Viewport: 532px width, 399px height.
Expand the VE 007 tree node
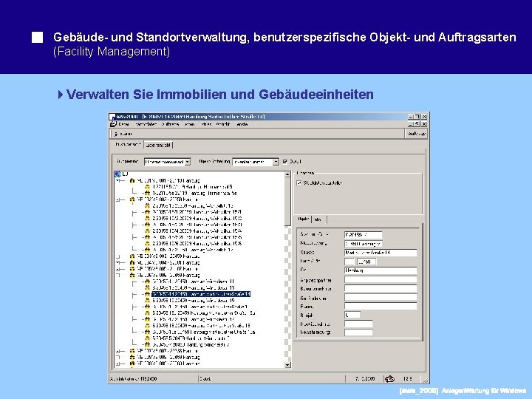click(x=118, y=351)
